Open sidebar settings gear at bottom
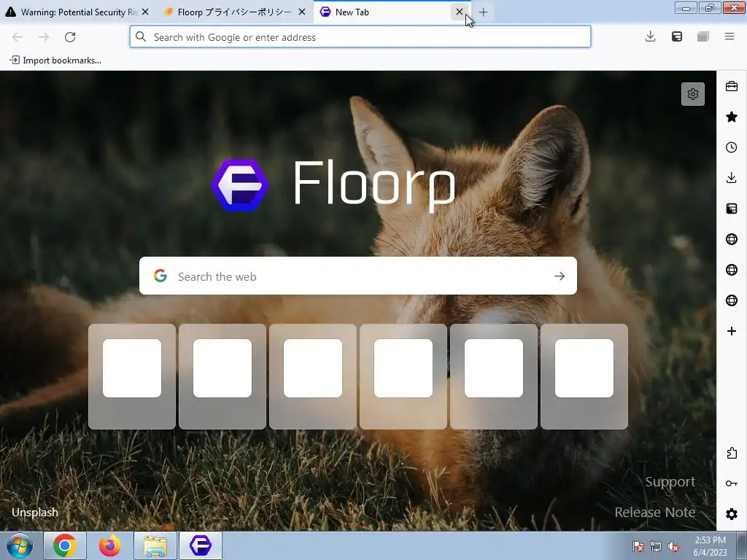The image size is (747, 560). (731, 514)
